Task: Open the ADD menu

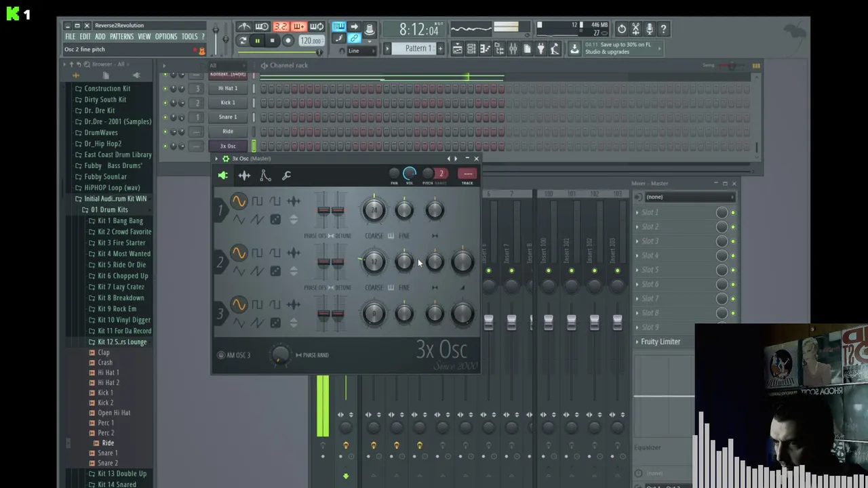Action: point(100,37)
